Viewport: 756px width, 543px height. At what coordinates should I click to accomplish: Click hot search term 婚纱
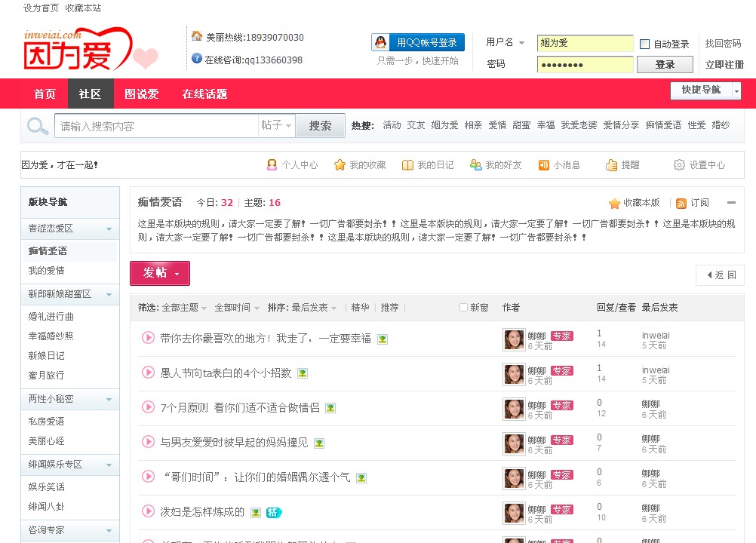(x=721, y=125)
